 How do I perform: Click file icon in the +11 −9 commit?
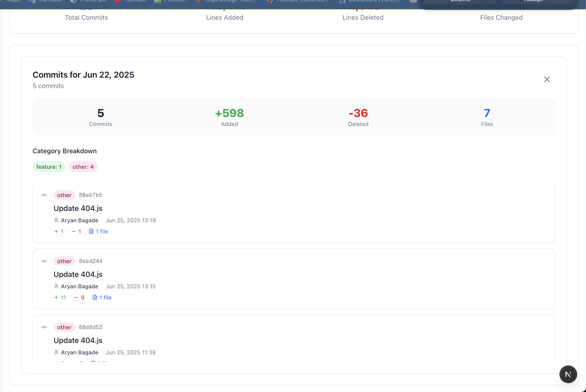(x=95, y=298)
